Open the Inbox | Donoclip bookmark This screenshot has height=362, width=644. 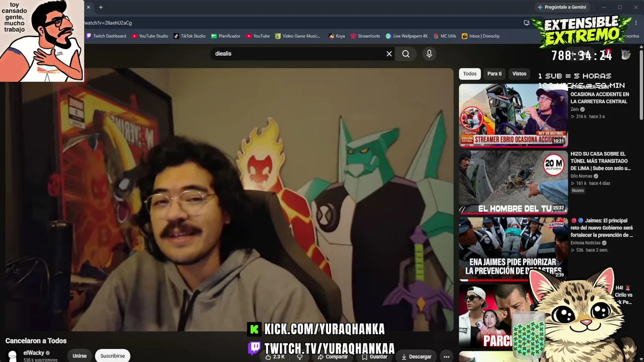pyautogui.click(x=480, y=36)
